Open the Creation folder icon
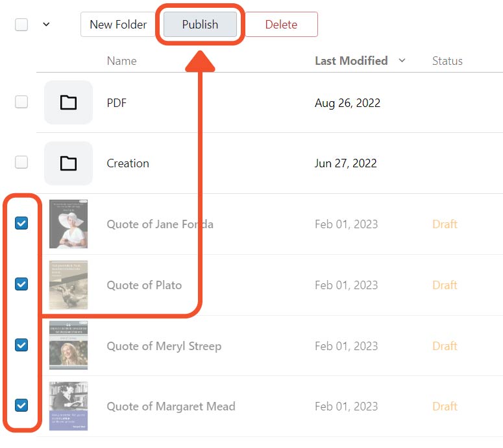This screenshot has height=448, width=503. pos(68,163)
